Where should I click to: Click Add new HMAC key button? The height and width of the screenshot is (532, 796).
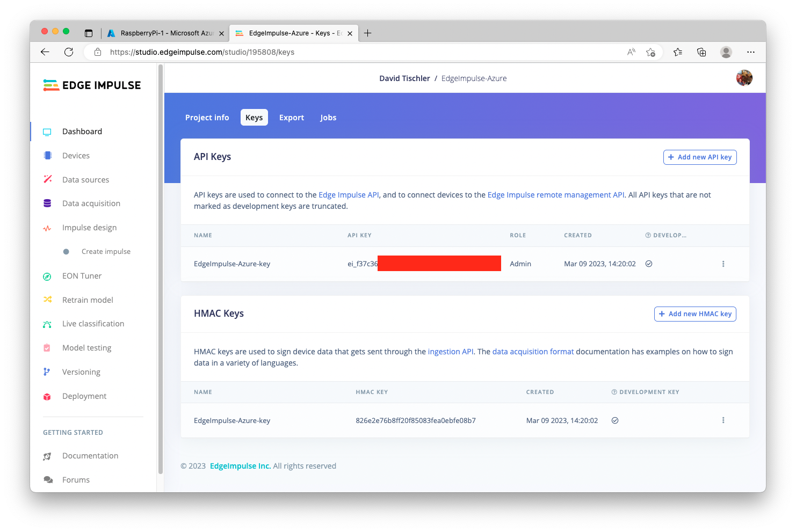coord(695,314)
